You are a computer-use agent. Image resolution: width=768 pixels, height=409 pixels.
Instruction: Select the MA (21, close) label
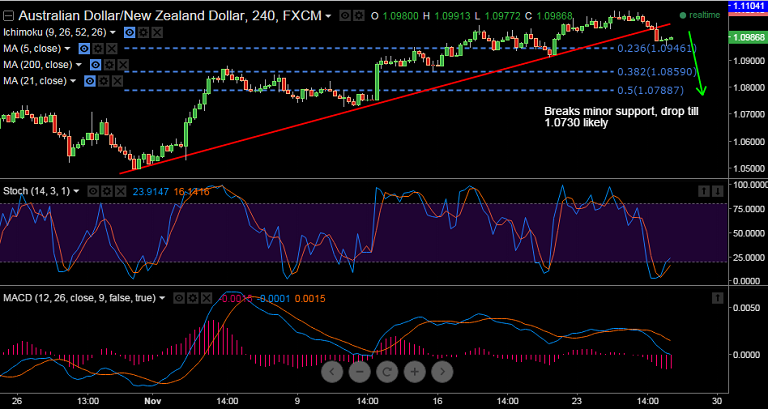click(x=36, y=81)
